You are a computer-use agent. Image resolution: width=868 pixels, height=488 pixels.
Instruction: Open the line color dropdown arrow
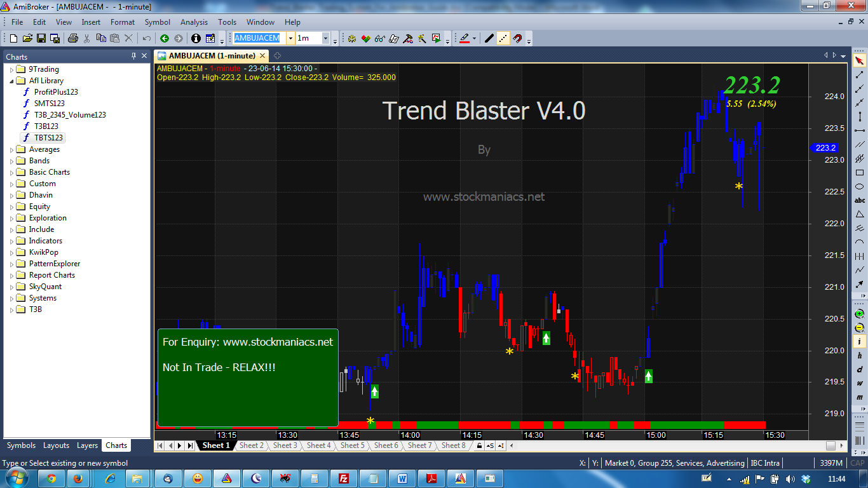click(474, 38)
